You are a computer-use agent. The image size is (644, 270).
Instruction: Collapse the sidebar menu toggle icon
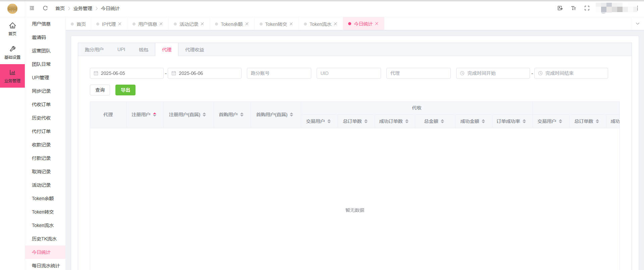click(32, 8)
